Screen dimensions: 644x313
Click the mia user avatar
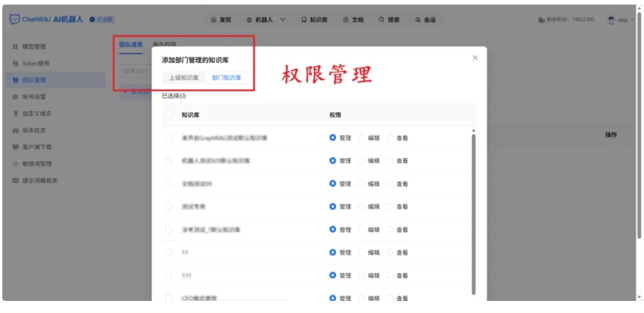[611, 20]
